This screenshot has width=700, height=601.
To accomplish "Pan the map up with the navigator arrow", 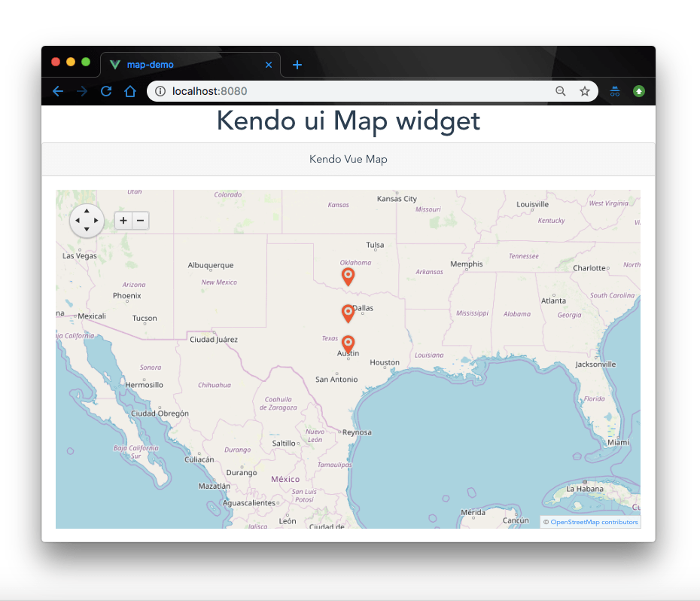I will coord(87,211).
